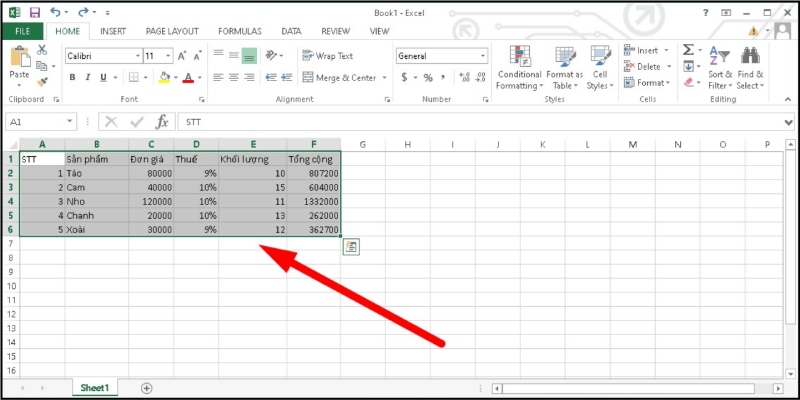Toggle Italic formatting

point(88,77)
